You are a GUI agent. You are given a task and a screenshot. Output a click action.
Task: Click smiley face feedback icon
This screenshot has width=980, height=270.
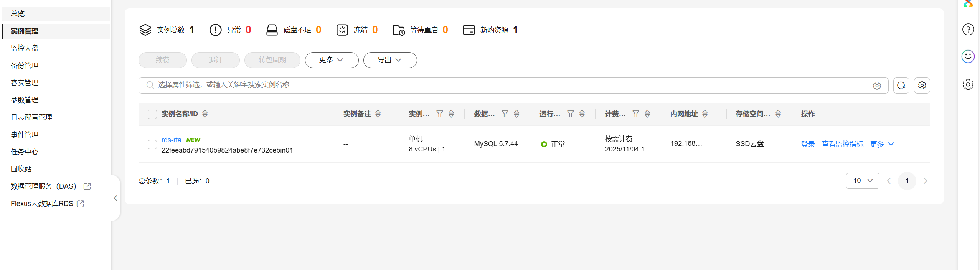[968, 57]
